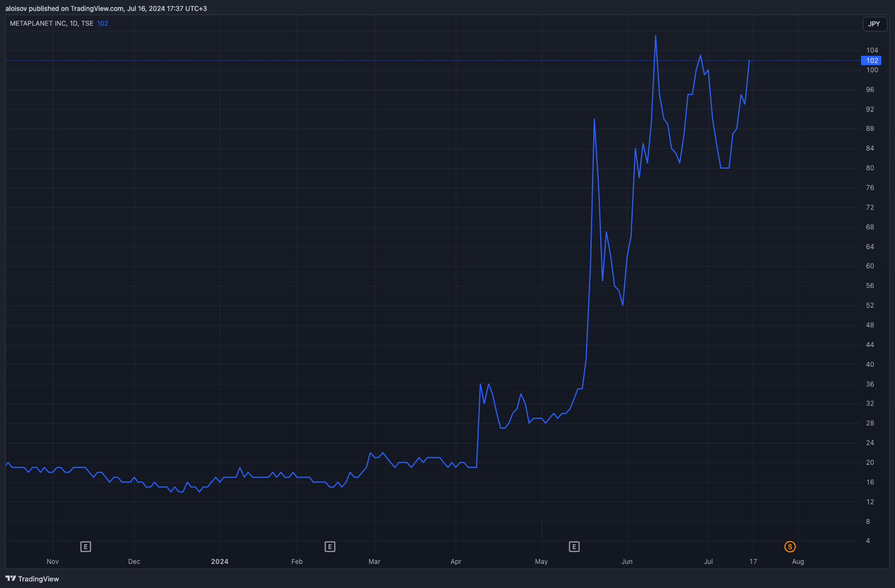Select the 40 level on the price axis

870,365
